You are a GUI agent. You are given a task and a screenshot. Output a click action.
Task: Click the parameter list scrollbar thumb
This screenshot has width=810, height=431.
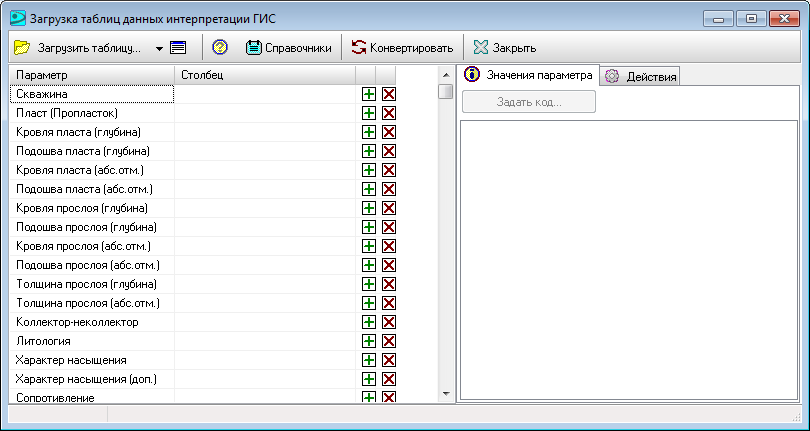(x=445, y=91)
